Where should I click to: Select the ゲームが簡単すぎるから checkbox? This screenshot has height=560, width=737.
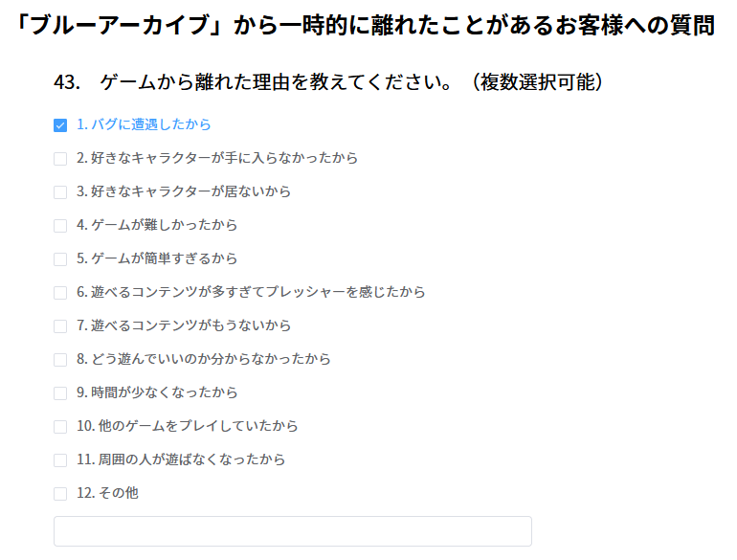coord(60,259)
